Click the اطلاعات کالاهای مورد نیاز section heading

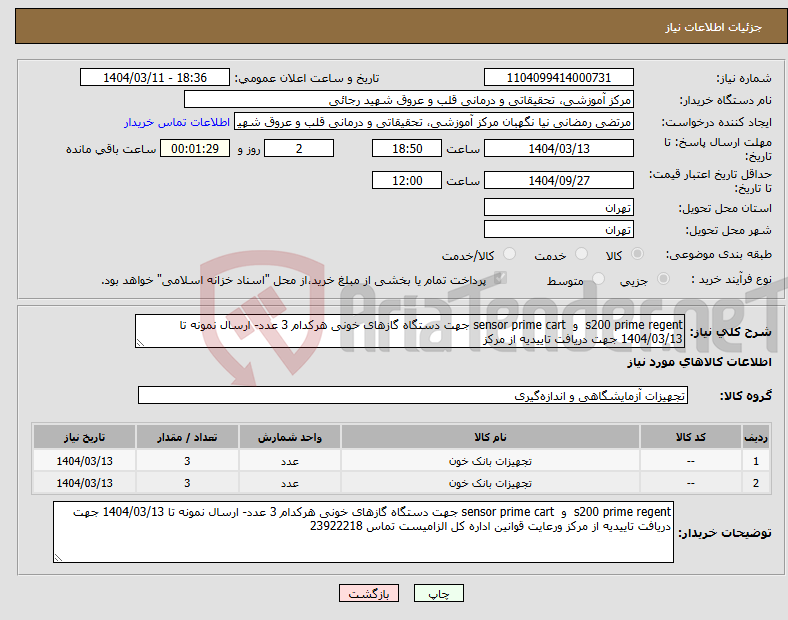[699, 362]
